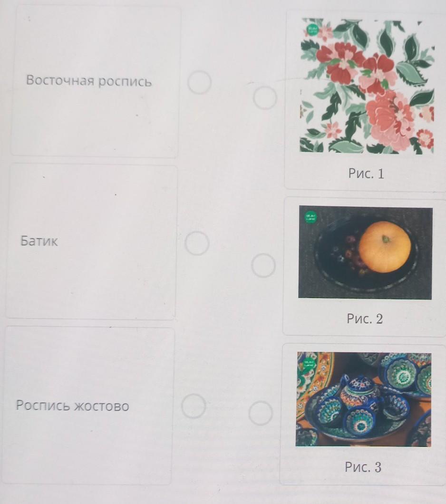Choose the connector circle for Рис. 1
The width and height of the screenshot is (446, 504).
[x=265, y=97]
